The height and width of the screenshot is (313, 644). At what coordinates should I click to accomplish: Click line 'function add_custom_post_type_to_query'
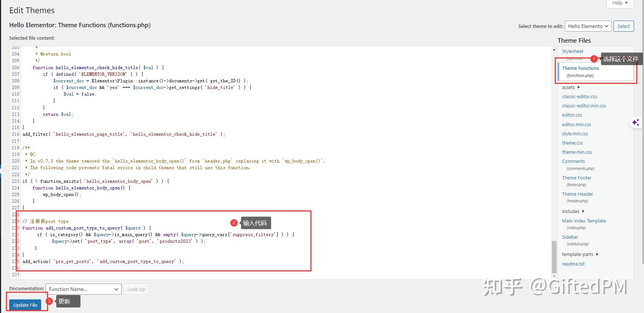click(87, 228)
